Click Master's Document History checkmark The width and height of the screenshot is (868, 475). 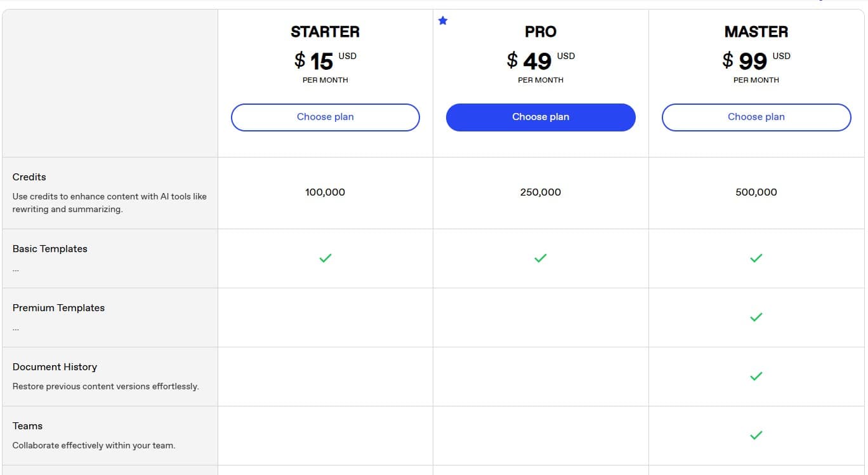point(756,376)
